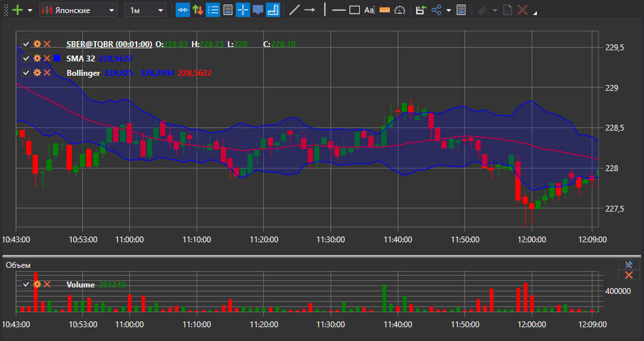This screenshot has width=644, height=341.
Task: Click 11:40:00 on price chart time axis
Action: (x=398, y=240)
